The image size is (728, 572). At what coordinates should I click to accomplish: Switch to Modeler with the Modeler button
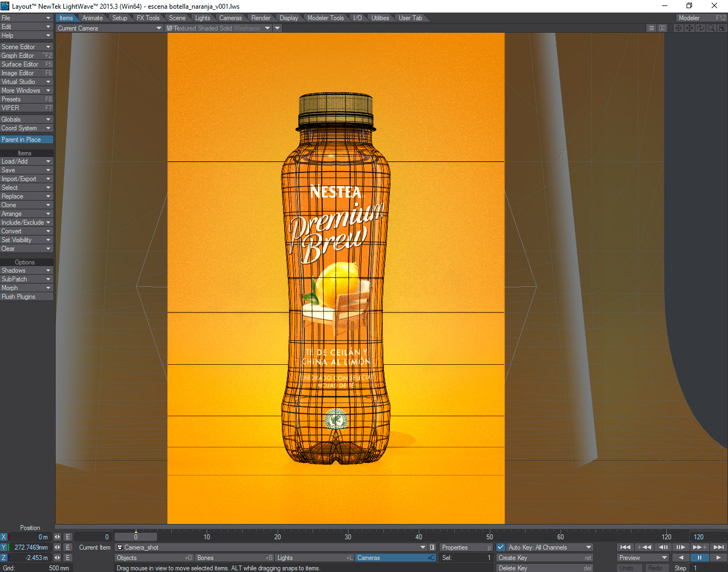tap(701, 18)
